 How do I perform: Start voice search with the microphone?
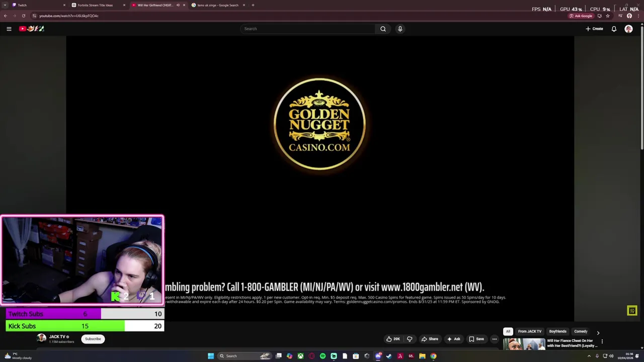tap(400, 29)
